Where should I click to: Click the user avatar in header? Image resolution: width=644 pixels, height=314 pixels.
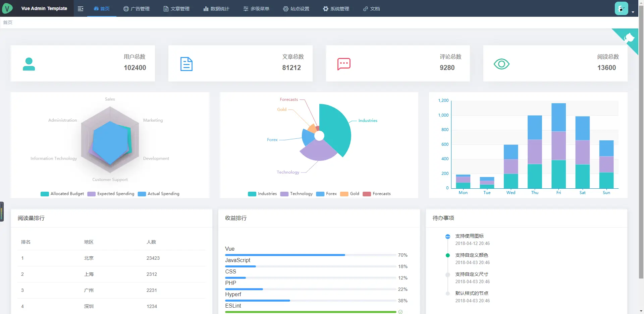[621, 8]
